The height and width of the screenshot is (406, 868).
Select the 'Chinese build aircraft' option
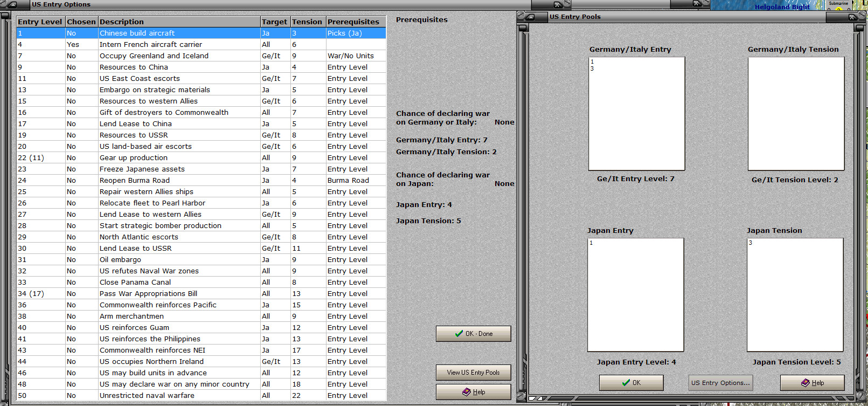point(202,33)
